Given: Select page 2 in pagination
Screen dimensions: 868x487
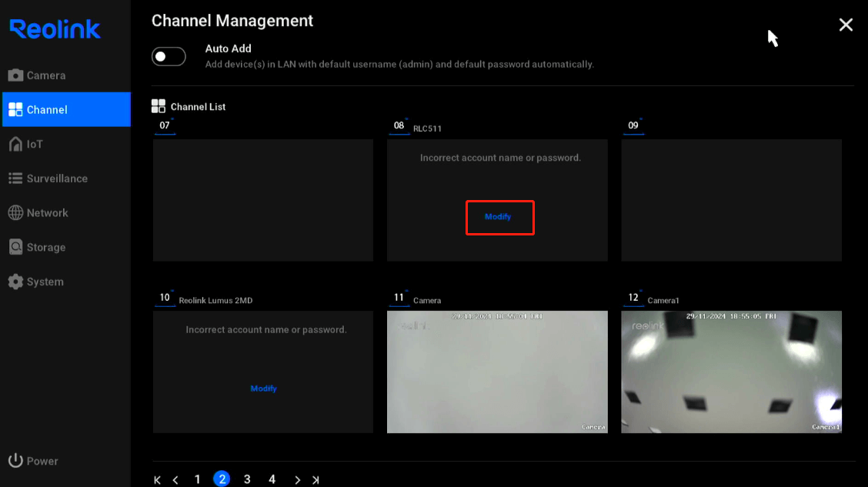Looking at the screenshot, I should (x=222, y=479).
